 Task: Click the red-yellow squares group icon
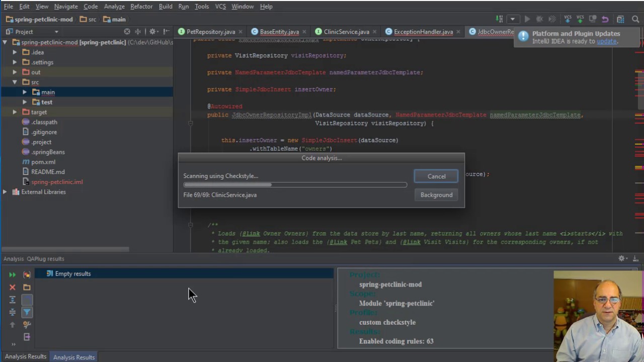point(27,275)
